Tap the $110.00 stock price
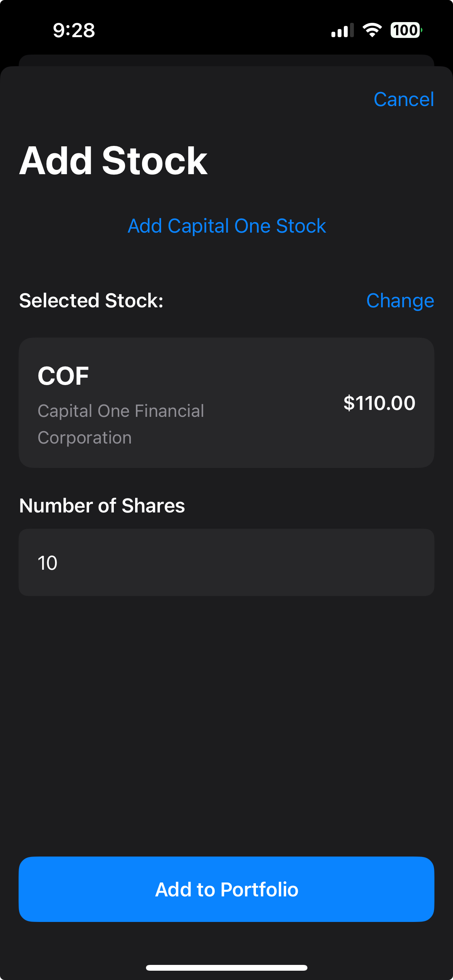 tap(379, 403)
